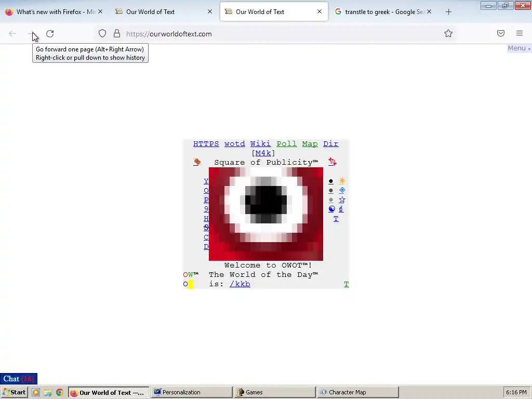532x399 pixels.
Task: Click the 6:16 PM system clock
Action: [x=516, y=393]
